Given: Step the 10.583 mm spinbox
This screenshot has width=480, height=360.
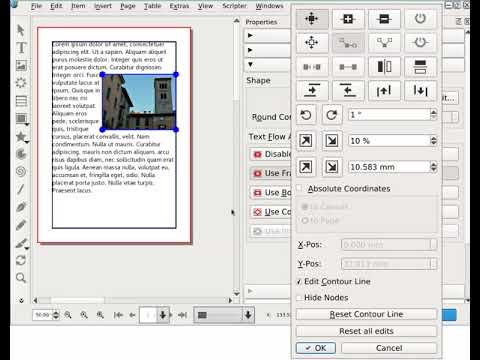Looking at the screenshot, I should (x=433, y=167).
